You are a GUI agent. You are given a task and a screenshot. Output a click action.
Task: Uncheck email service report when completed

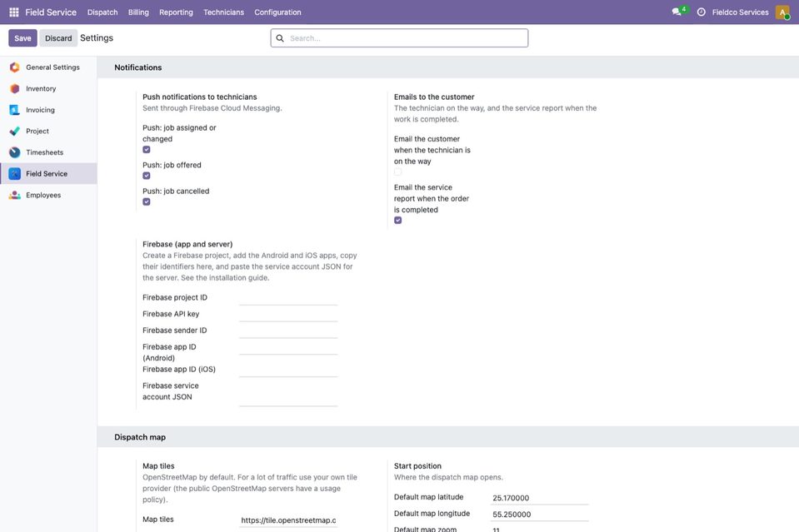tap(398, 221)
